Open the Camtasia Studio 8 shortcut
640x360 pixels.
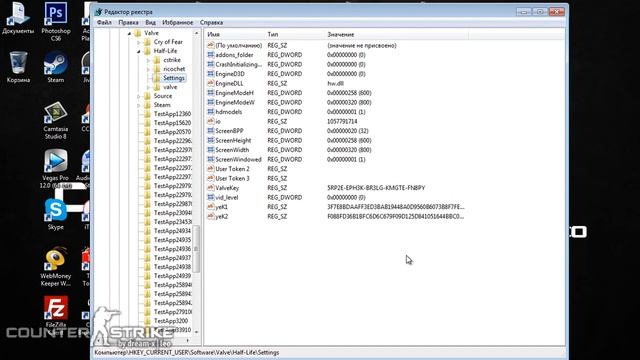[56, 120]
